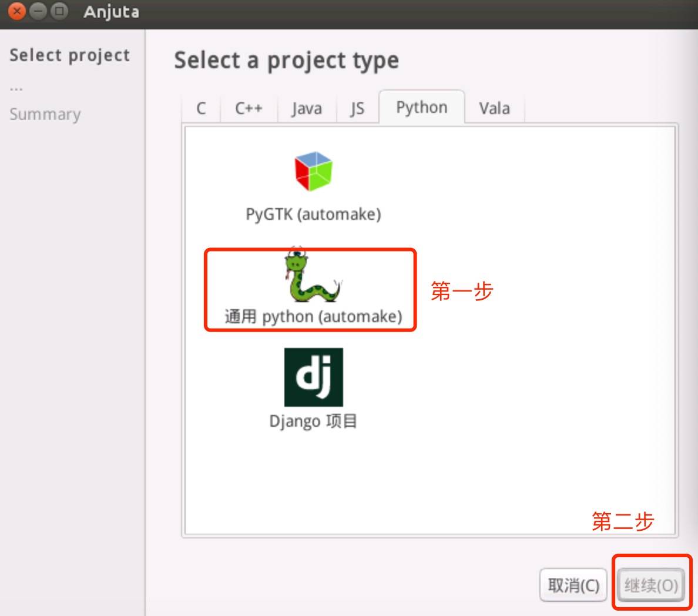
Task: Close the Anjuta window
Action: coord(17,11)
